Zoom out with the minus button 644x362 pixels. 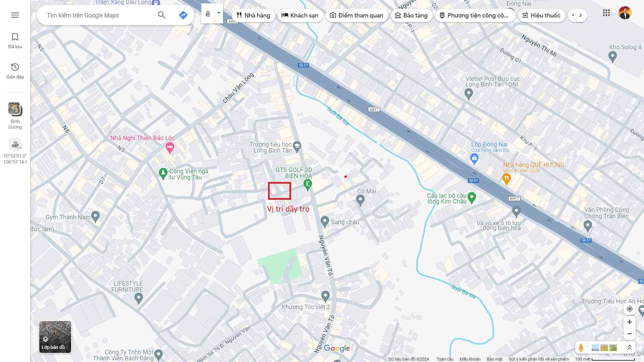[630, 334]
